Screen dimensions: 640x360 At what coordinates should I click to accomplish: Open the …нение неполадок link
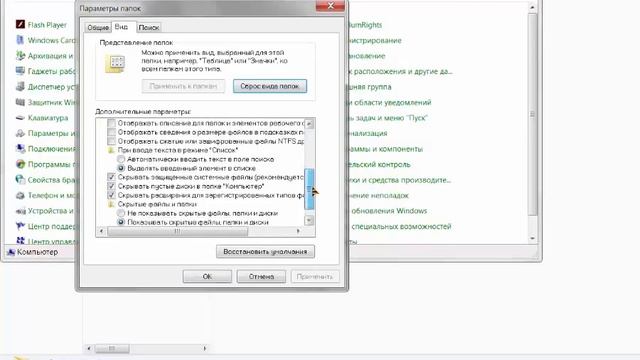[x=378, y=196]
